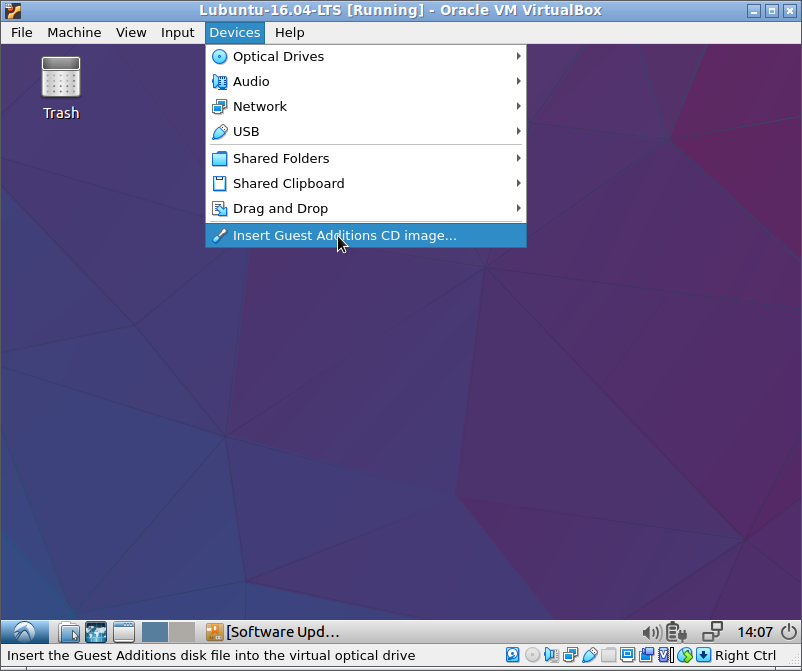Open the Optical Drives submenu
The height and width of the screenshot is (671, 802).
tap(366, 56)
